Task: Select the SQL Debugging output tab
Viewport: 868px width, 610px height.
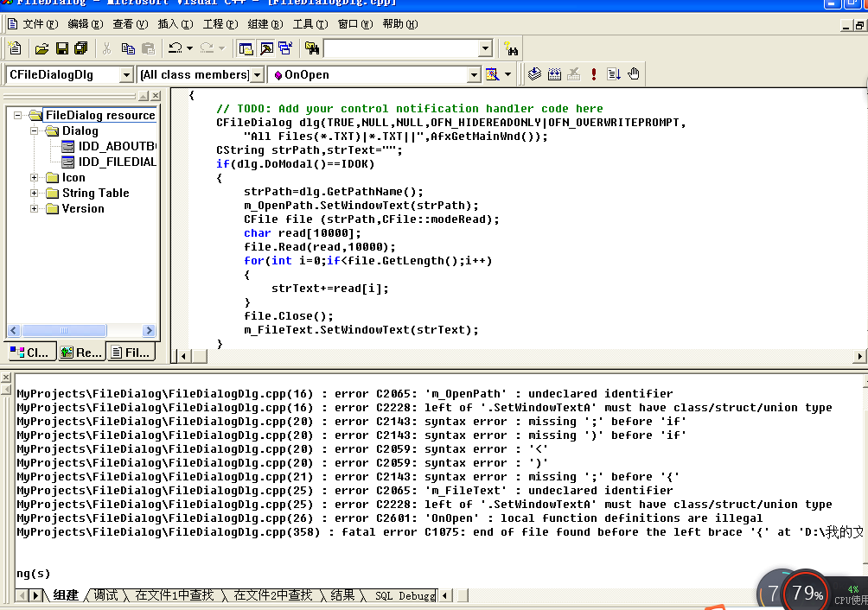Action: [404, 595]
